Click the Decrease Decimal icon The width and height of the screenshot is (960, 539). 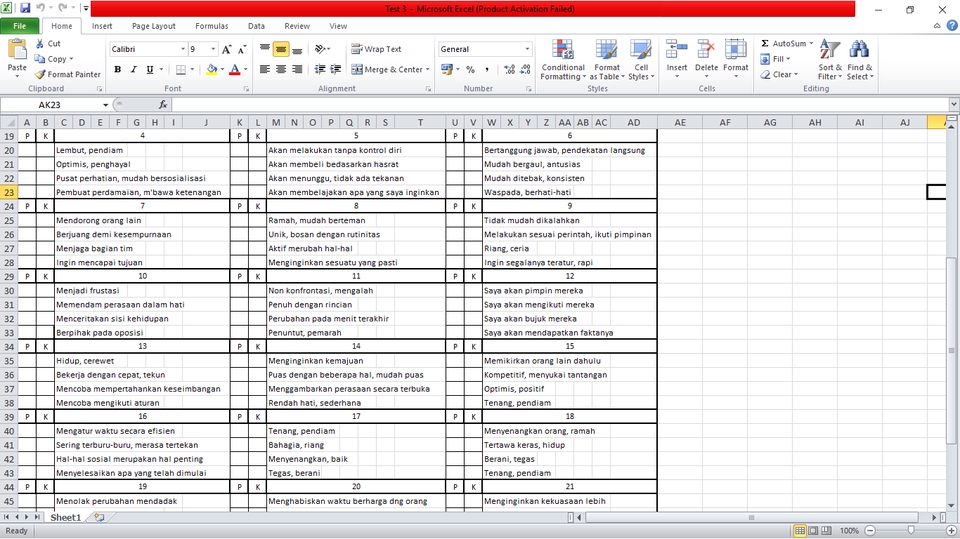point(525,69)
